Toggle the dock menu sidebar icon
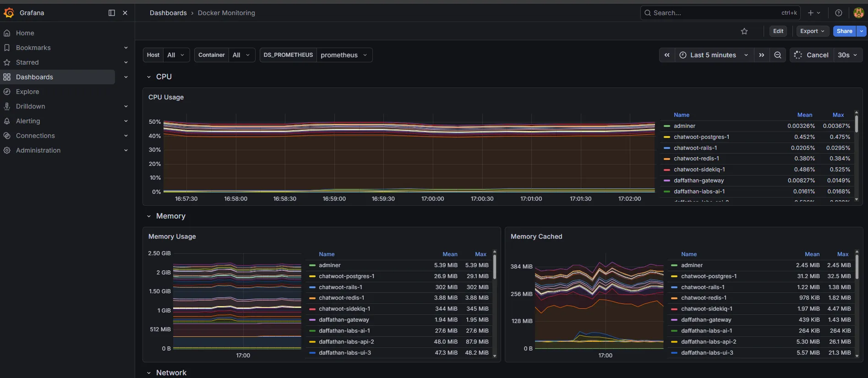 coord(112,13)
